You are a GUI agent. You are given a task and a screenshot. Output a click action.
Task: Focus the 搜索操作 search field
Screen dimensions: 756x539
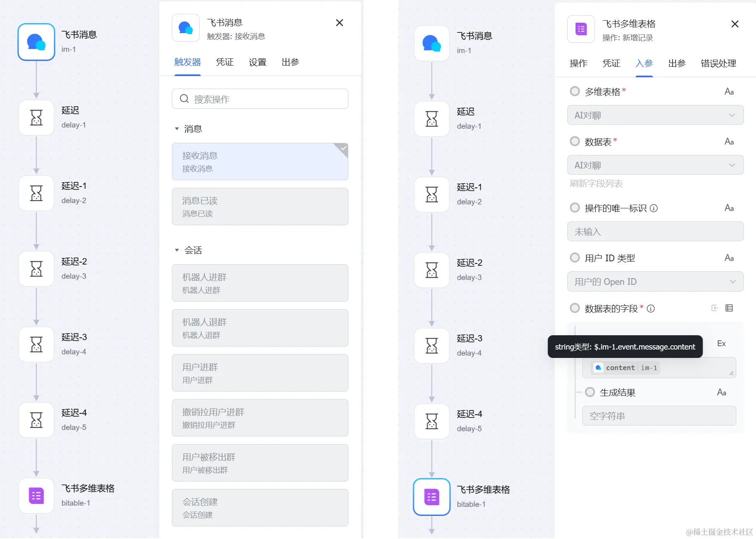pos(260,99)
